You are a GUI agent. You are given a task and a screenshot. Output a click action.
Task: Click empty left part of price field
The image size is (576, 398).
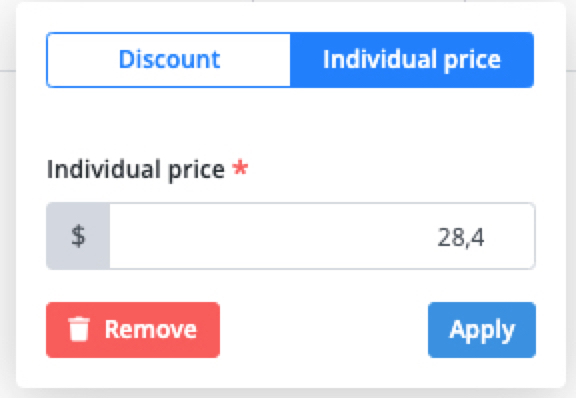pyautogui.click(x=220, y=236)
